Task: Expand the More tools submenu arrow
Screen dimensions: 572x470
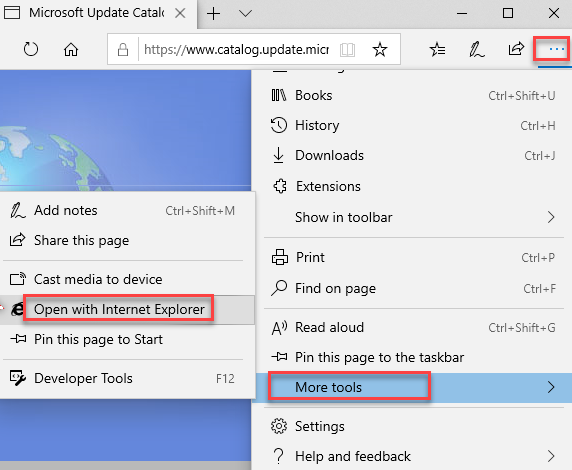Action: (x=551, y=387)
